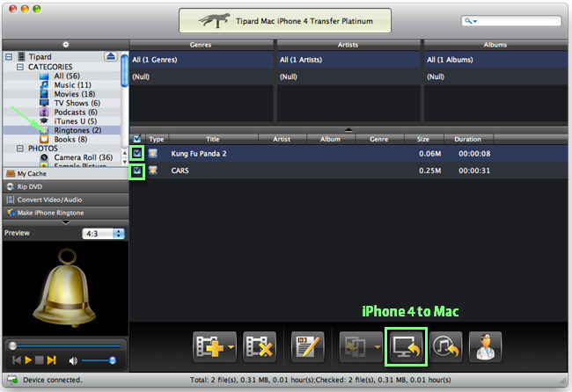Collapse browser pane with the up triangle
This screenshot has width=572, height=392.
pyautogui.click(x=348, y=129)
